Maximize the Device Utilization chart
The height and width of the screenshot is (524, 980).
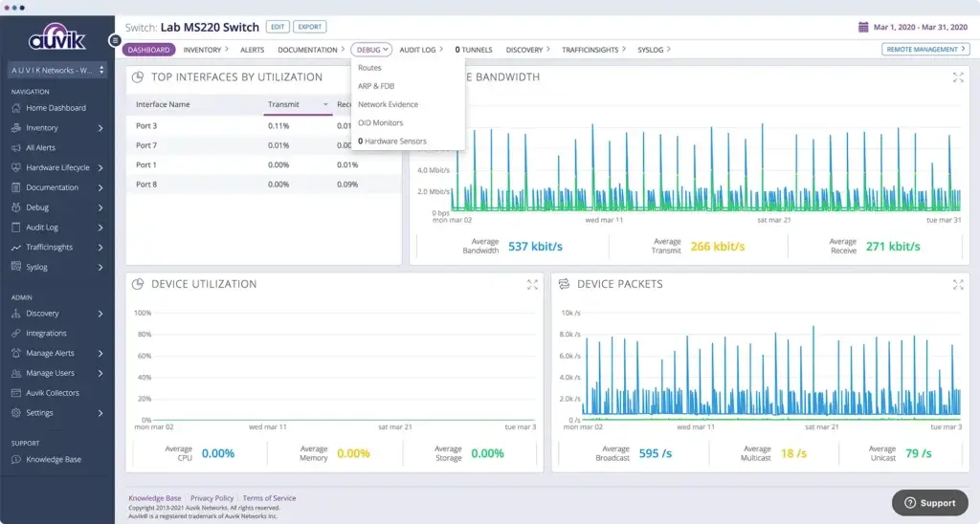point(532,285)
